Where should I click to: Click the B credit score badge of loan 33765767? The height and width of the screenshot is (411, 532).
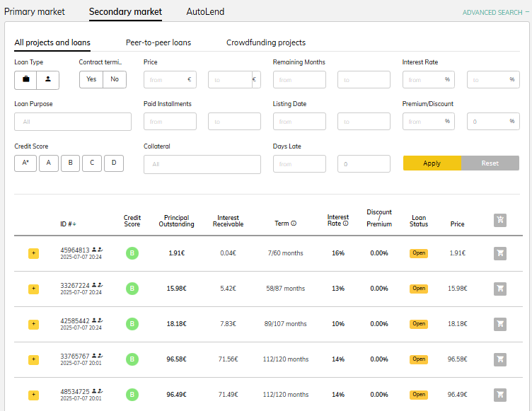132,359
